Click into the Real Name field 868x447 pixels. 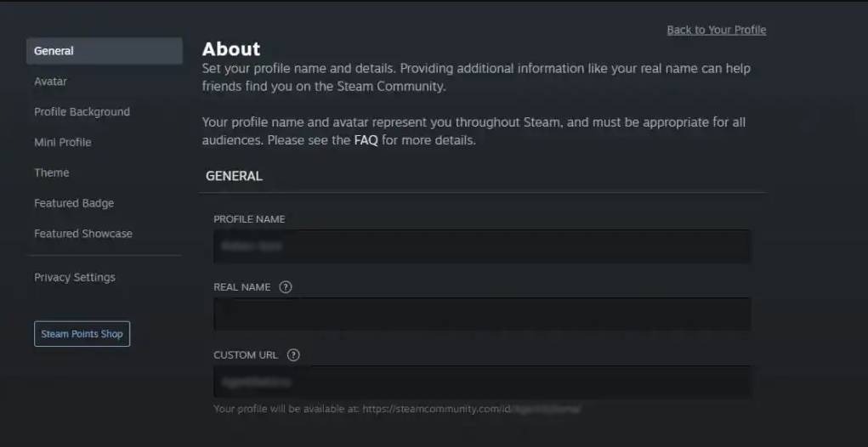481,314
